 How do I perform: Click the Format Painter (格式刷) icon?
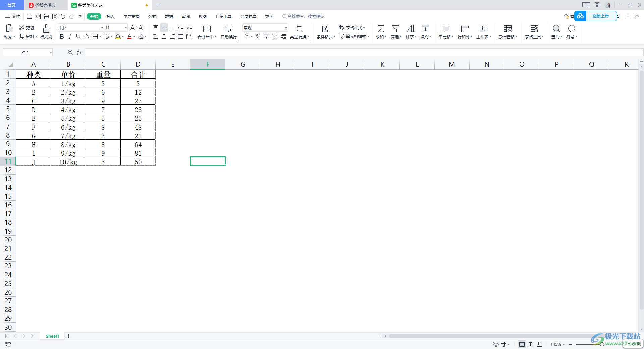pyautogui.click(x=46, y=28)
